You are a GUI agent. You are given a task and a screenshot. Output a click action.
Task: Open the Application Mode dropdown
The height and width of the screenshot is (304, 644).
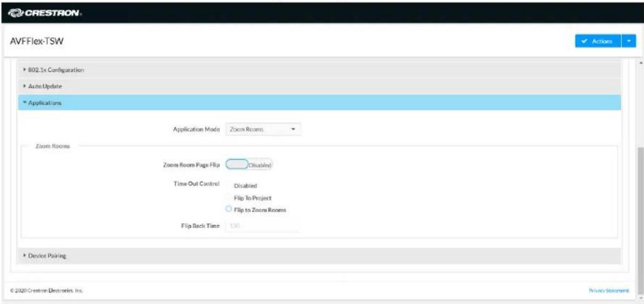(x=263, y=129)
